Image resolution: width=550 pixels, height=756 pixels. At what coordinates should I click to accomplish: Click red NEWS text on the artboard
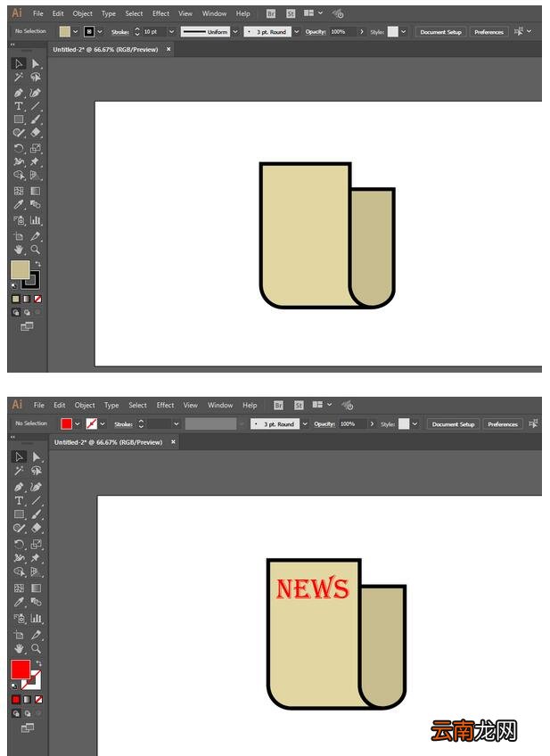click(x=312, y=588)
